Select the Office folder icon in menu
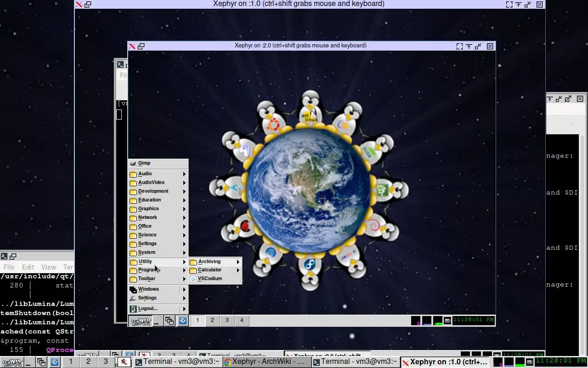 coord(133,226)
